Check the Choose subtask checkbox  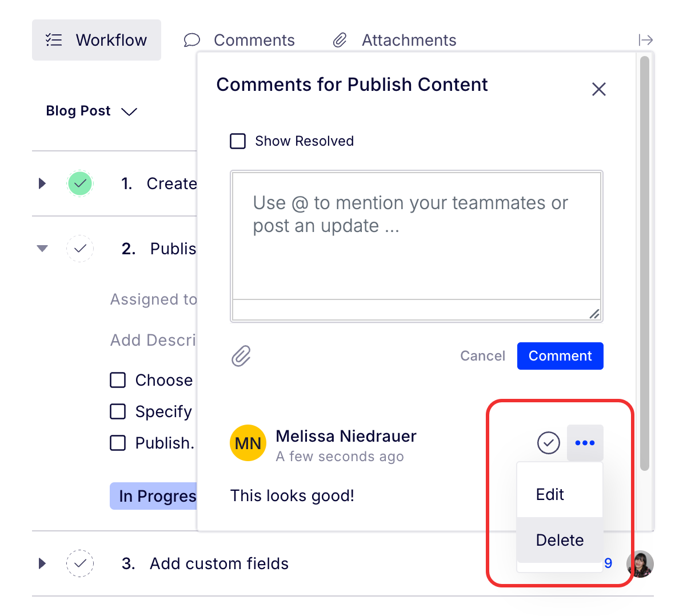point(118,380)
